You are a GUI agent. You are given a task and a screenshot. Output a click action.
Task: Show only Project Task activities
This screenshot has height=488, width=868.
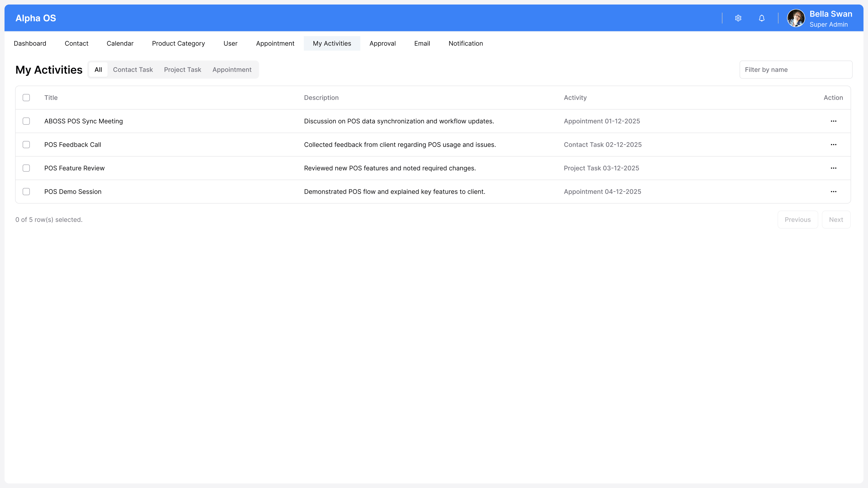click(182, 70)
